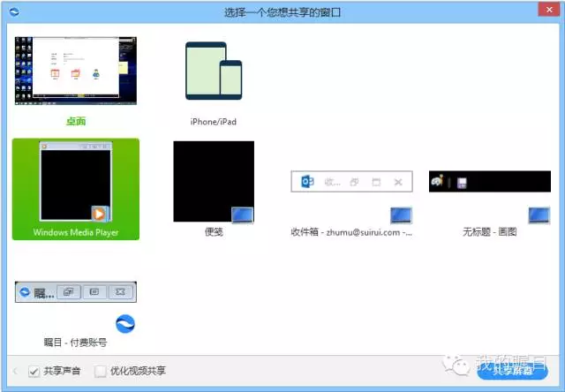This screenshot has height=392, width=565.
Task: Click the Outlook icon in the inbox preview
Action: [x=308, y=182]
